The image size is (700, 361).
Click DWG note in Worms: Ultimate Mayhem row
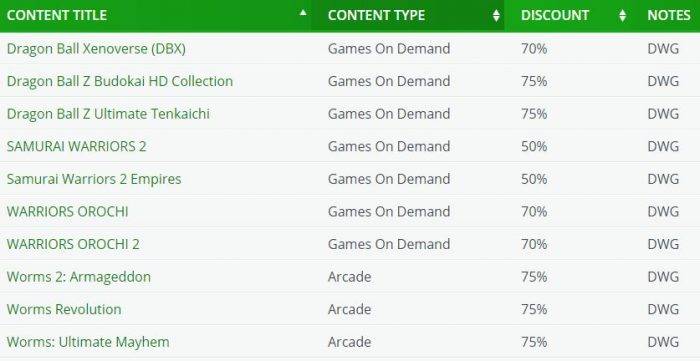(x=663, y=342)
